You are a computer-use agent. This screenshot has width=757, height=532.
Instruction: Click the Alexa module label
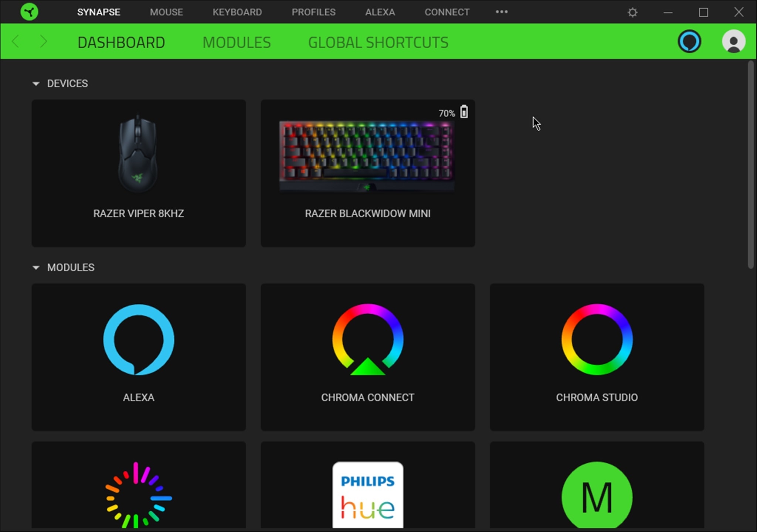(x=139, y=398)
